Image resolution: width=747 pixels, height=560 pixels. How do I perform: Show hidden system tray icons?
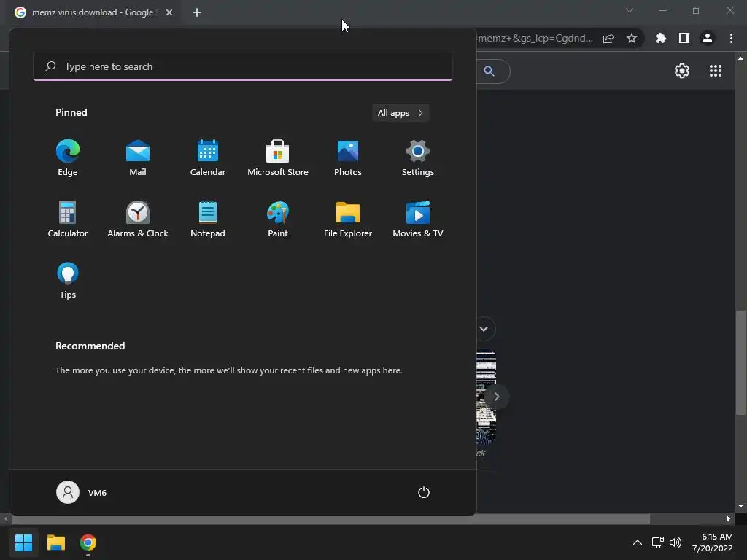click(638, 542)
